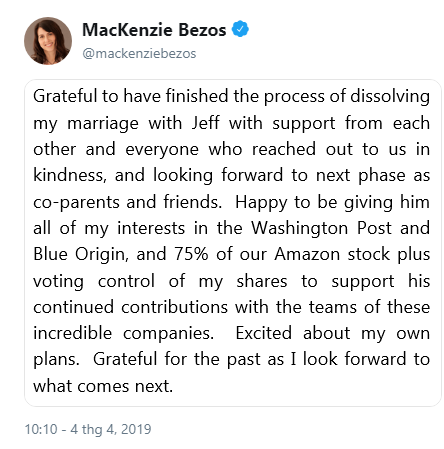Open the tweet timestamp 10:10 - 4 thg 4, 2019

pyautogui.click(x=88, y=429)
